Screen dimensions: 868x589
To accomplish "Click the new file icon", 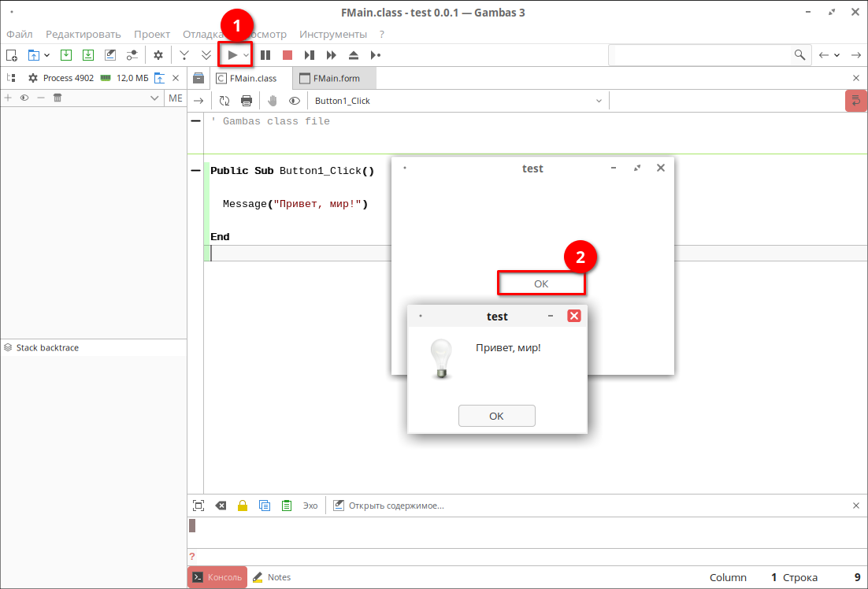I will (x=12, y=55).
